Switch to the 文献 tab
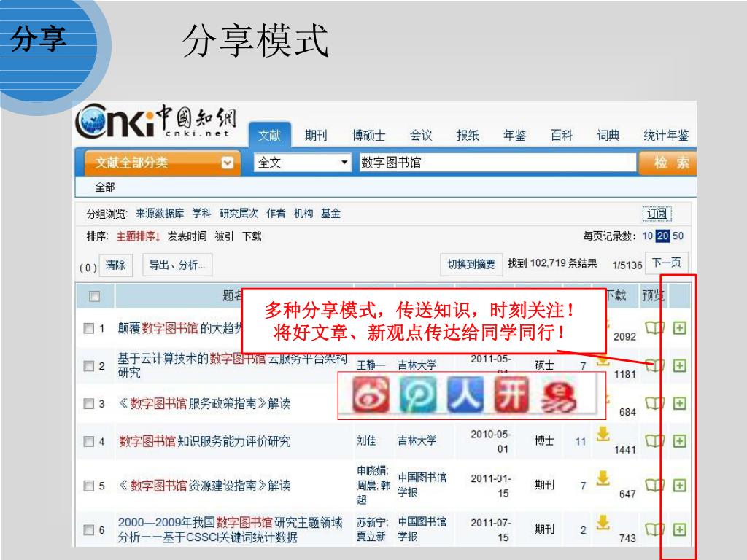 click(x=270, y=135)
